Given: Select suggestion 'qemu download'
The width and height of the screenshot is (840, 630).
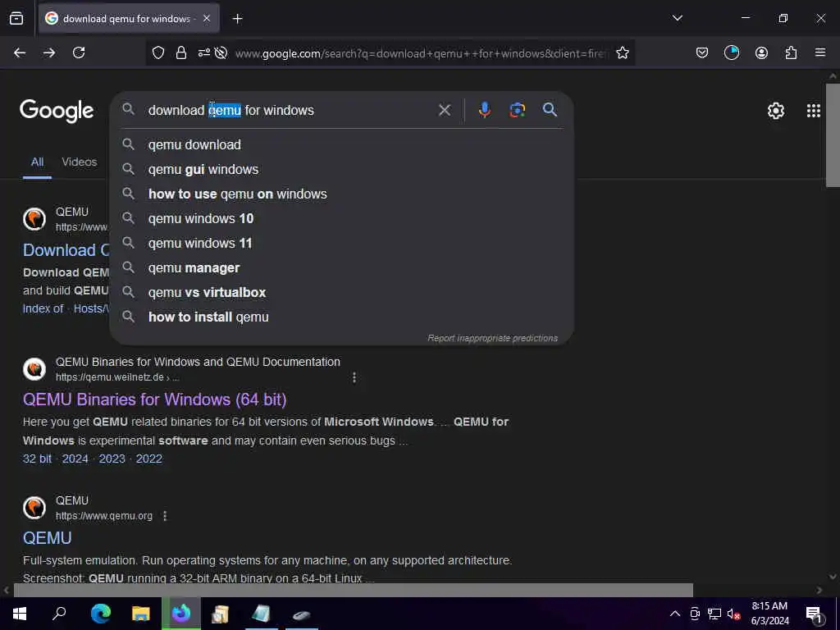Looking at the screenshot, I should pos(342,144).
